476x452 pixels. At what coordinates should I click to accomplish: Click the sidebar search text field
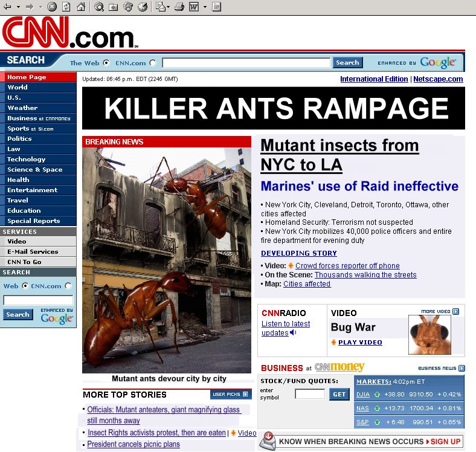tap(38, 300)
